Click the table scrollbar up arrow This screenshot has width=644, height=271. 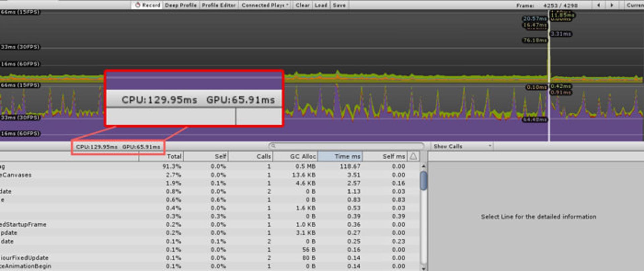424,166
